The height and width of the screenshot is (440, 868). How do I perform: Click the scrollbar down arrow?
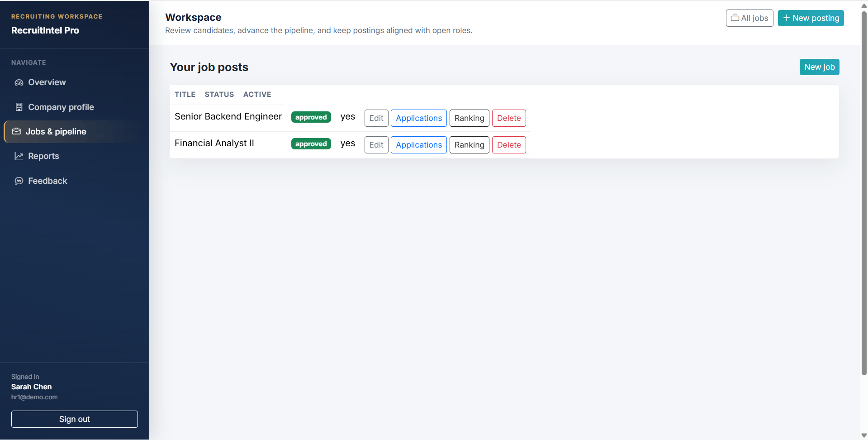click(x=864, y=435)
